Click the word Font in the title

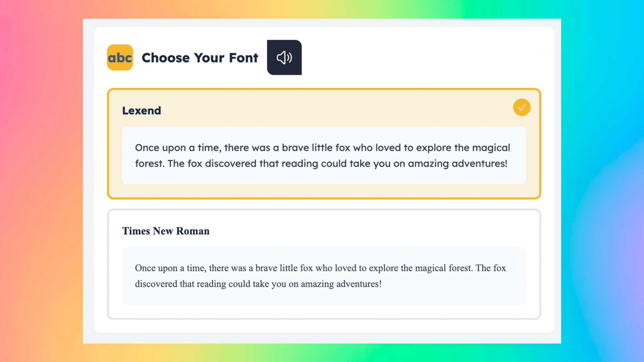click(x=244, y=58)
